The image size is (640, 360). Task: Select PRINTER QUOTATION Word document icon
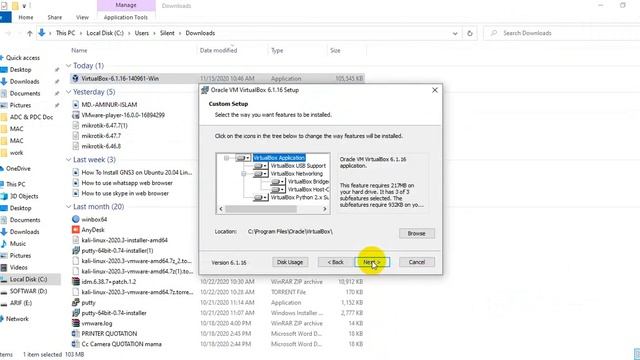76,333
